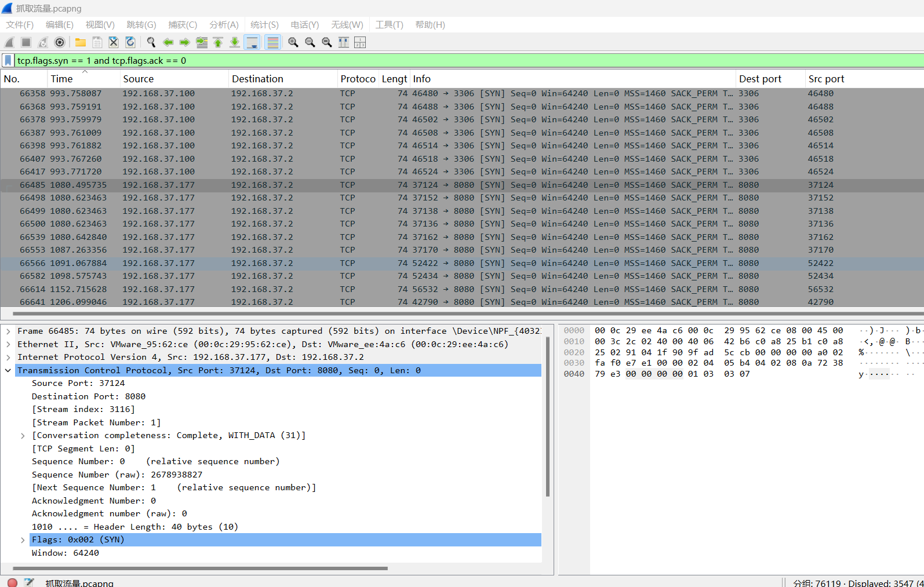Viewport: 924px width, 587px height.
Task: Open the capture file properties icon in status bar
Action: [29, 582]
